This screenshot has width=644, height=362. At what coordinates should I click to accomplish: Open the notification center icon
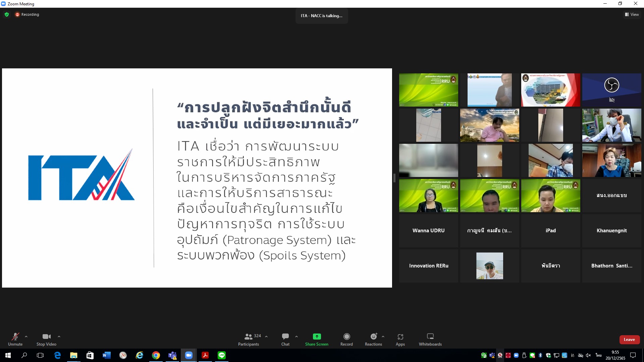point(633,355)
